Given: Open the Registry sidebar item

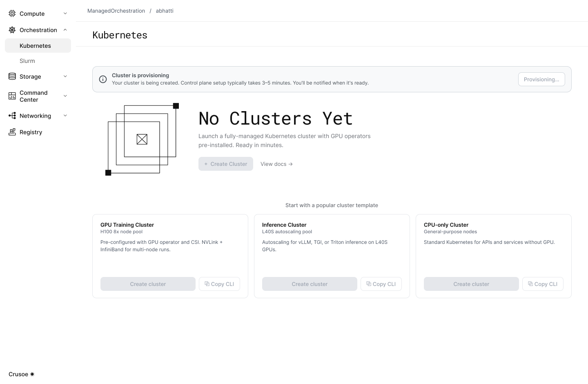Looking at the screenshot, I should pyautogui.click(x=38, y=132).
